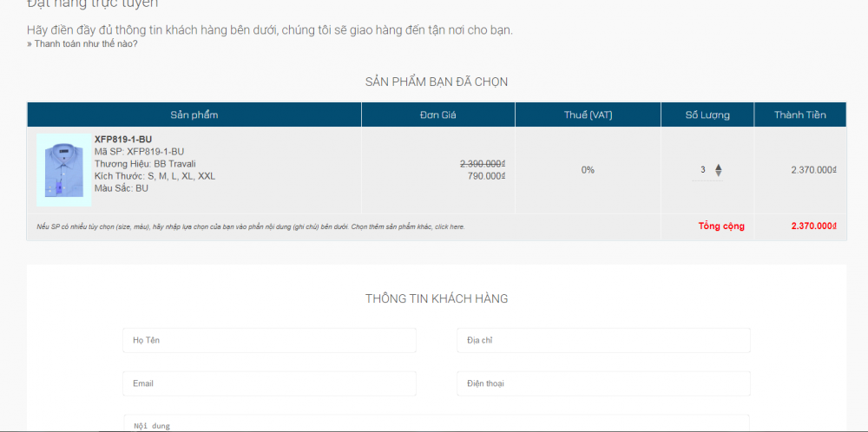This screenshot has height=432, width=868.
Task: Click the product name XFP819-1-BU in bold
Action: pos(123,140)
